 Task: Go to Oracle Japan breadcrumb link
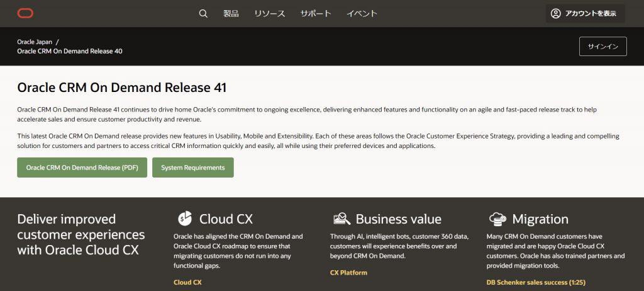pyautogui.click(x=35, y=42)
